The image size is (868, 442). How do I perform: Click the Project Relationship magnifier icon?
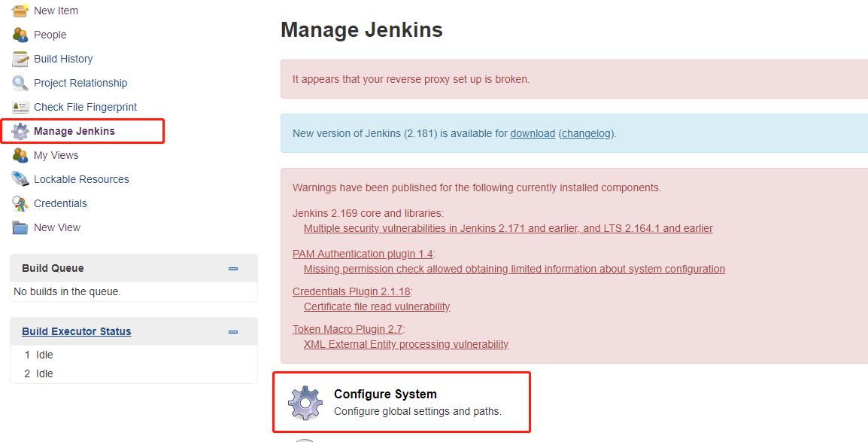click(x=20, y=83)
